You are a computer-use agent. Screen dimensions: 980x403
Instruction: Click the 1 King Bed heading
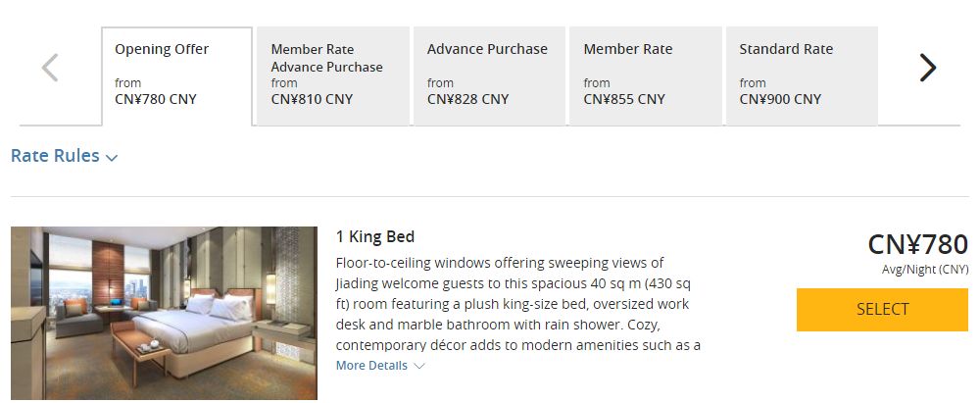click(x=375, y=236)
